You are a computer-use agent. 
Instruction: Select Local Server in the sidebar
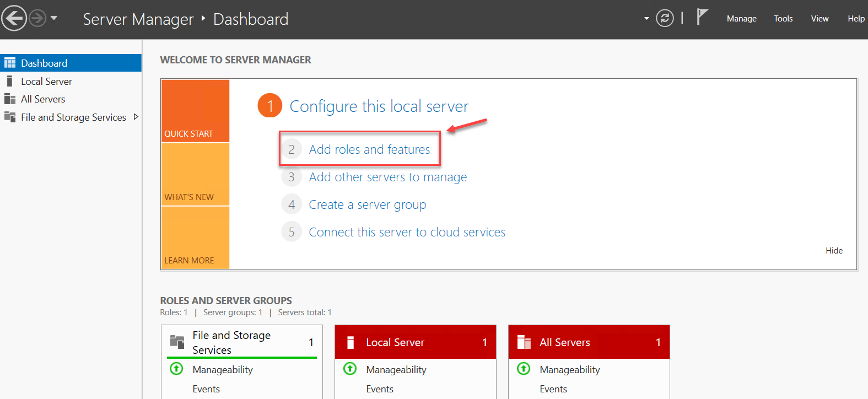pos(71,81)
